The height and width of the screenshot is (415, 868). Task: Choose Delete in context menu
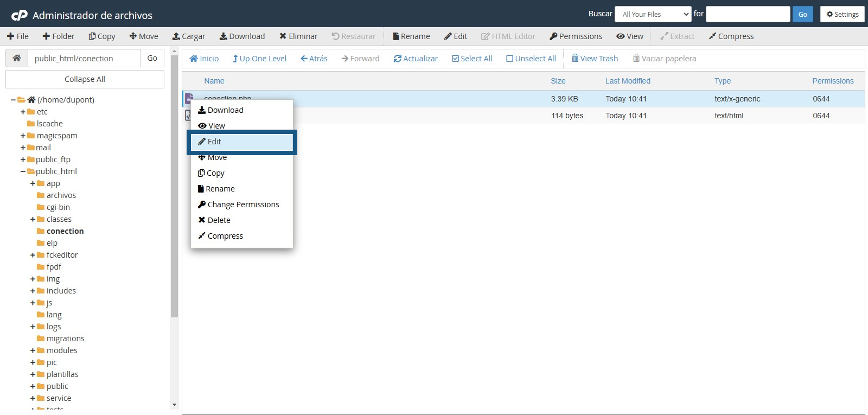241,220
